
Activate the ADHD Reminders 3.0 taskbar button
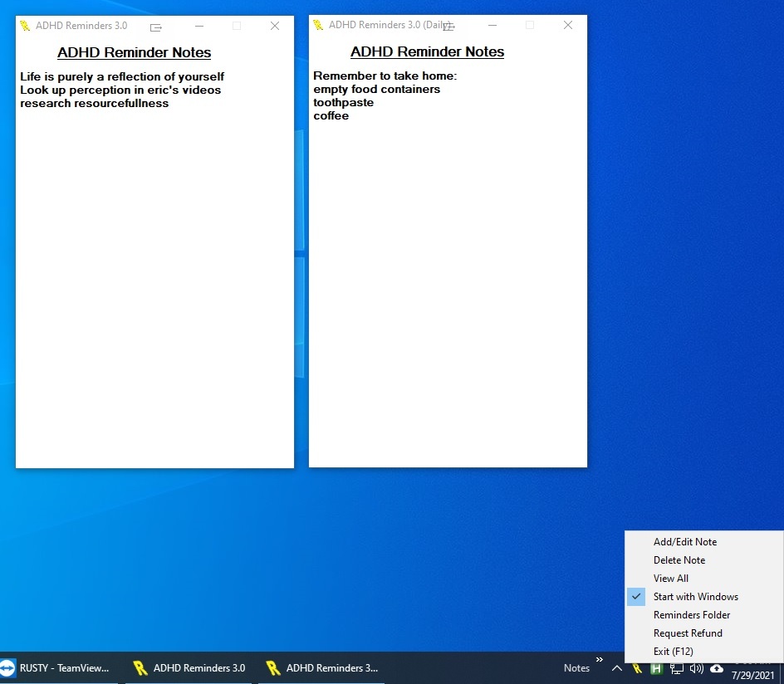coord(189,668)
